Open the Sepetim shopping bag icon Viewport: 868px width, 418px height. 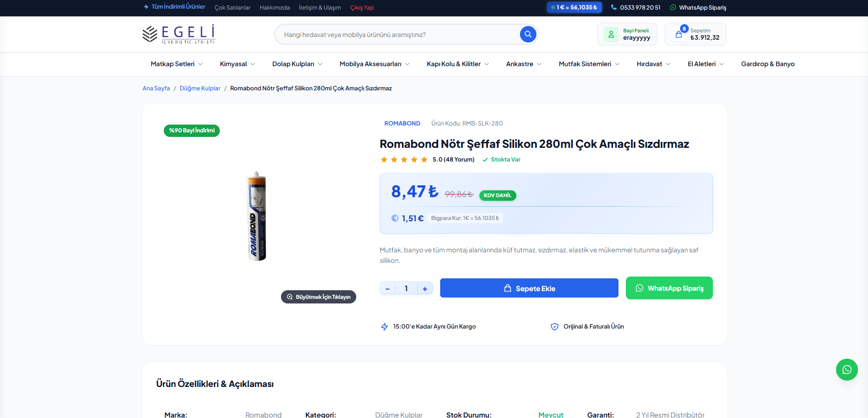(679, 34)
